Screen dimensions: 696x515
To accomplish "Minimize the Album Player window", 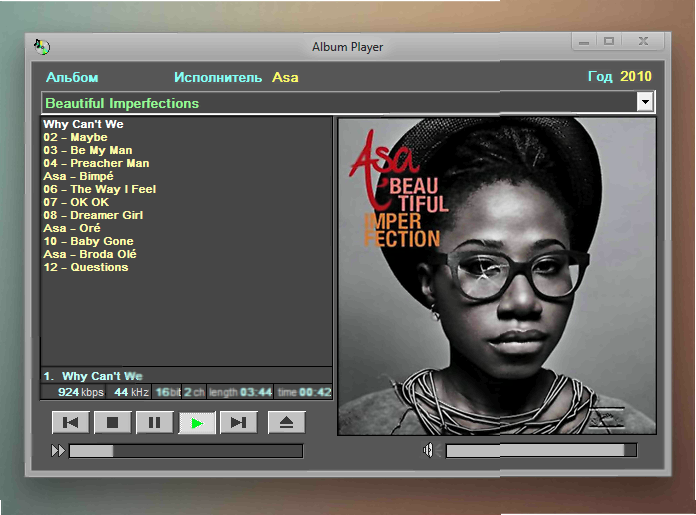I will 584,42.
